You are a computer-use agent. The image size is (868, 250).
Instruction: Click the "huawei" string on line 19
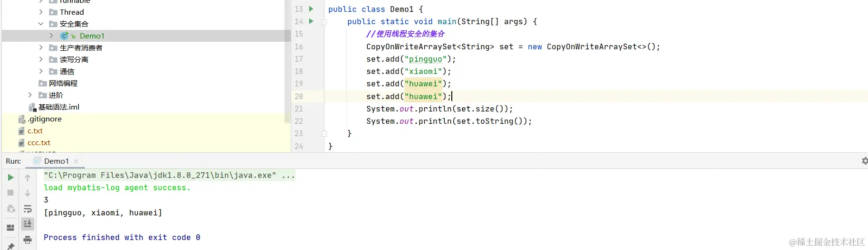pos(423,84)
